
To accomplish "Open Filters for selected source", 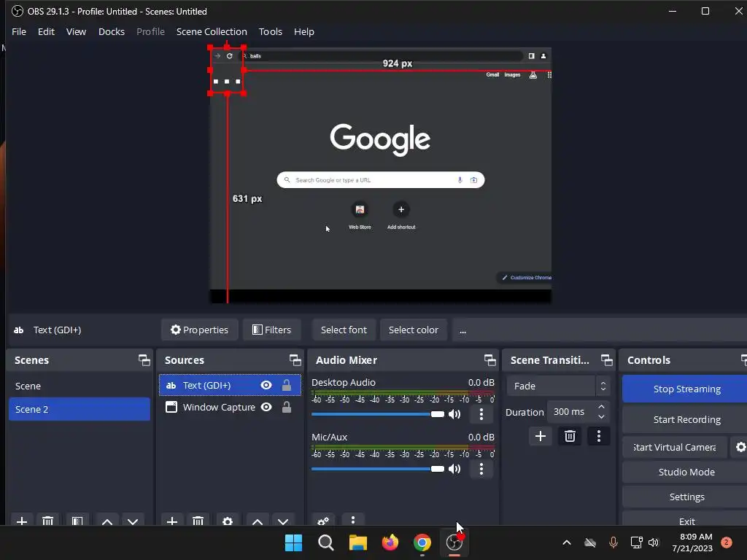I will coord(271,330).
